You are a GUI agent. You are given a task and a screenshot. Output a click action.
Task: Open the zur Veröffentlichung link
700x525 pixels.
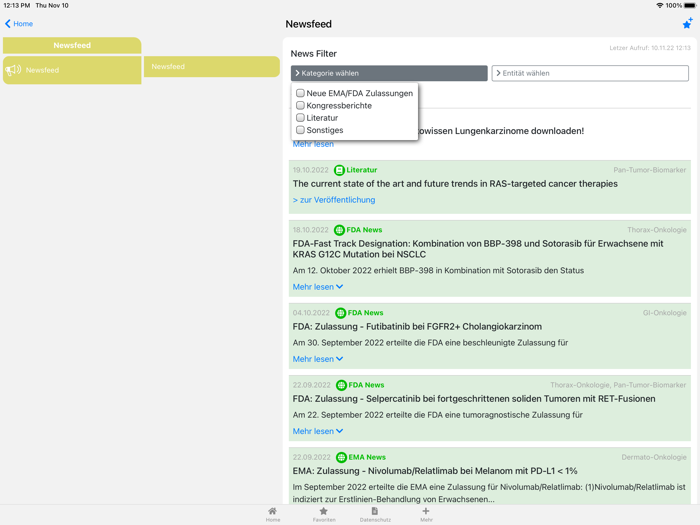point(334,200)
